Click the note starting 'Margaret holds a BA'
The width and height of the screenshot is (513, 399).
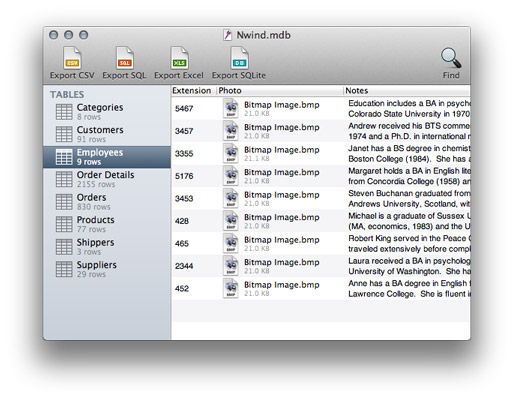(409, 176)
